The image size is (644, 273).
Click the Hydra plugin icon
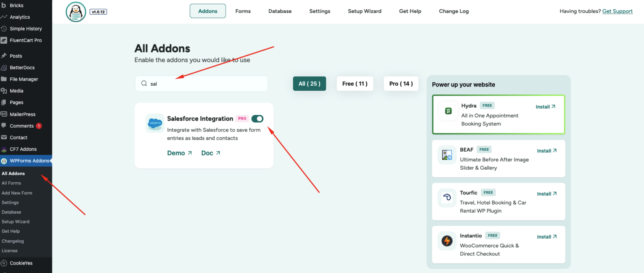[448, 111]
